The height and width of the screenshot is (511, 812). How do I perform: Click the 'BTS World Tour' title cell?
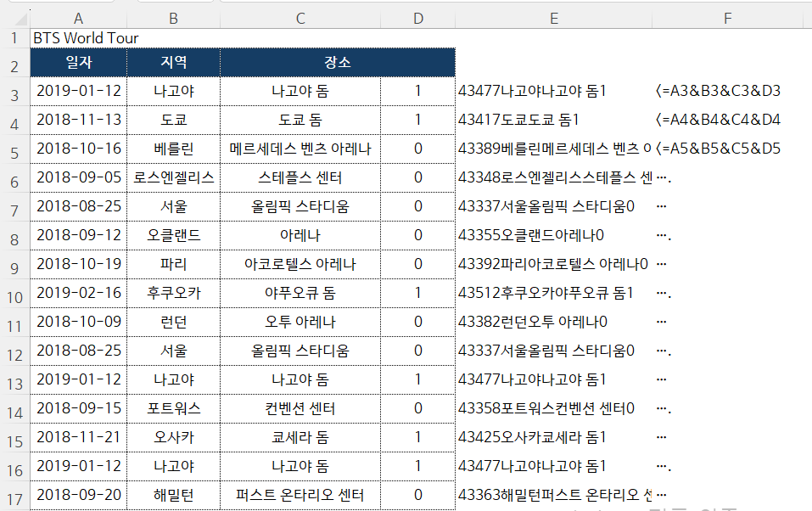[x=78, y=38]
